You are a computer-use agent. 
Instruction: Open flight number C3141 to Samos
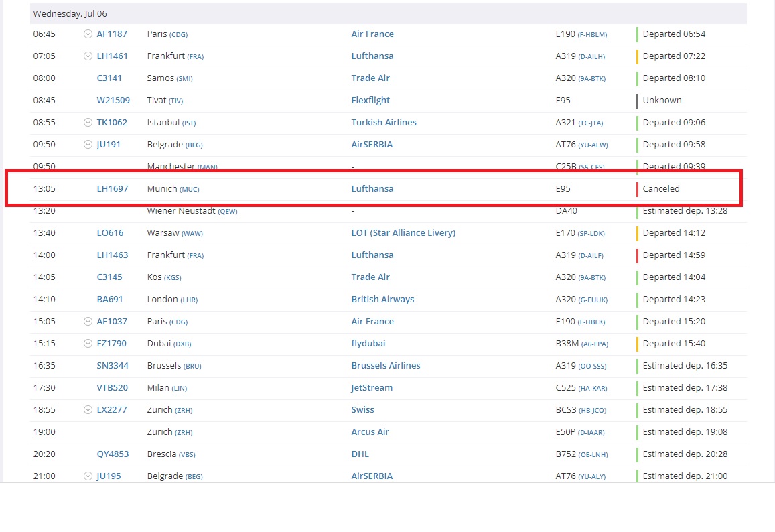(x=109, y=78)
